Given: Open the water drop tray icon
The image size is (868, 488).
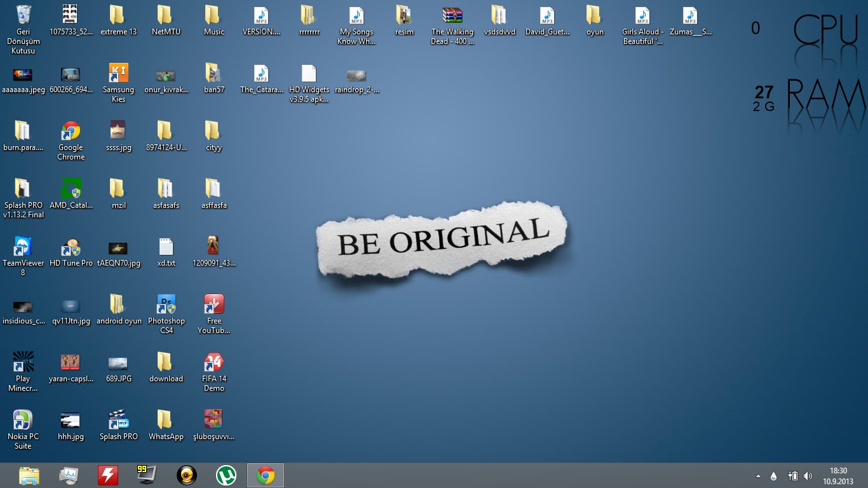Looking at the screenshot, I should click(773, 476).
